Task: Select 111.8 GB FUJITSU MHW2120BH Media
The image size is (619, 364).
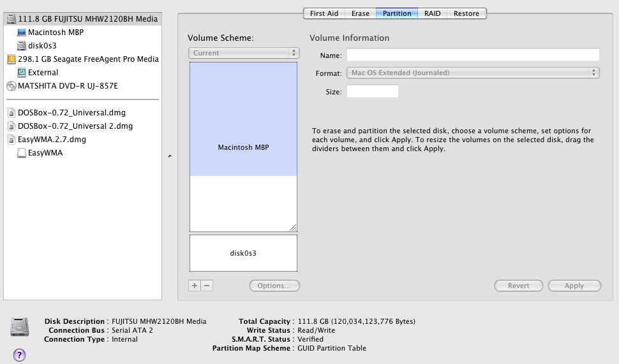Action: [x=82, y=19]
